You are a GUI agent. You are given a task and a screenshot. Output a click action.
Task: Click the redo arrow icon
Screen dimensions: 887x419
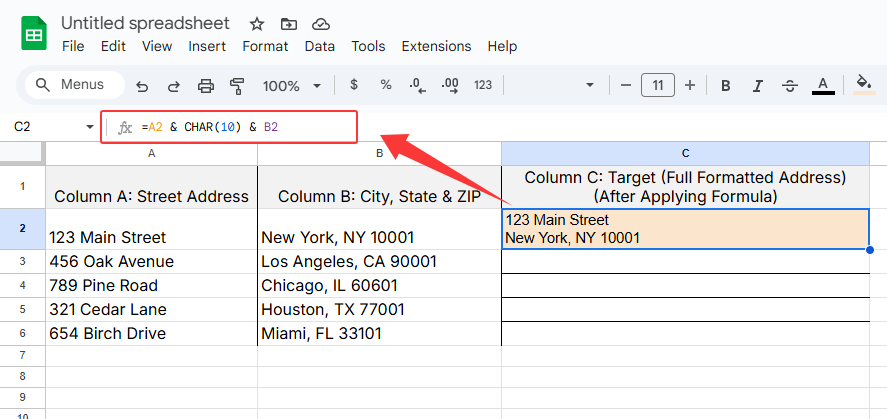(x=173, y=86)
